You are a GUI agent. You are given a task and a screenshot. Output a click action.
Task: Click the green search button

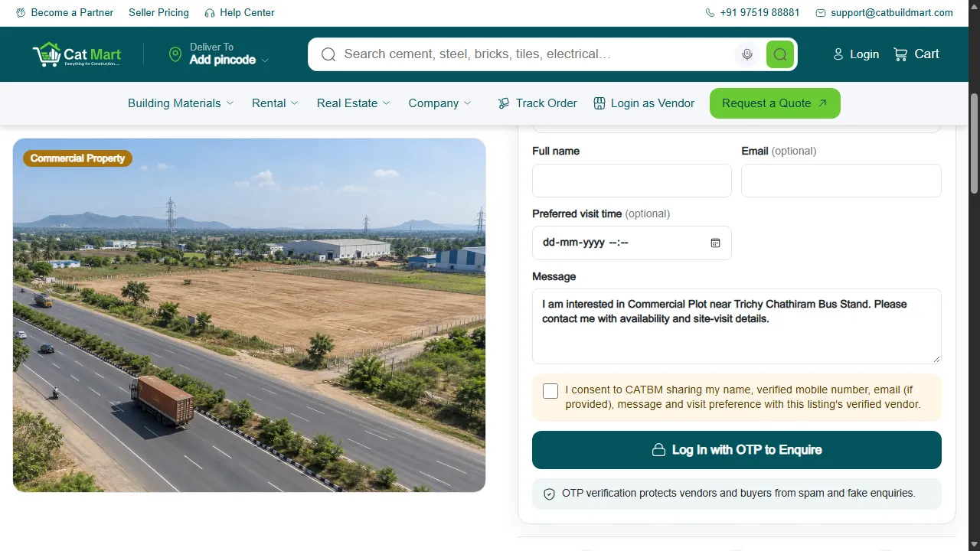780,54
